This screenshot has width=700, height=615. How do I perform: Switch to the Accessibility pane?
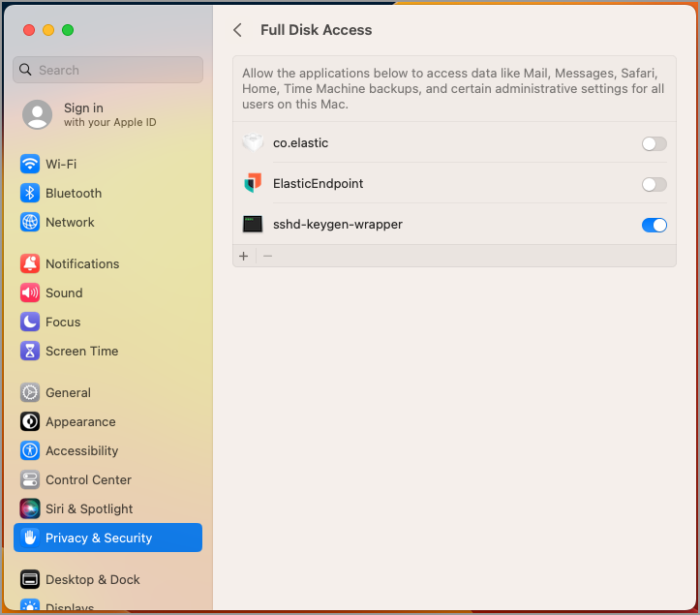81,450
